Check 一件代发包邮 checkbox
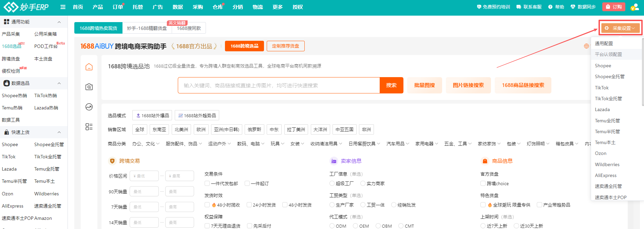 coord(207,183)
